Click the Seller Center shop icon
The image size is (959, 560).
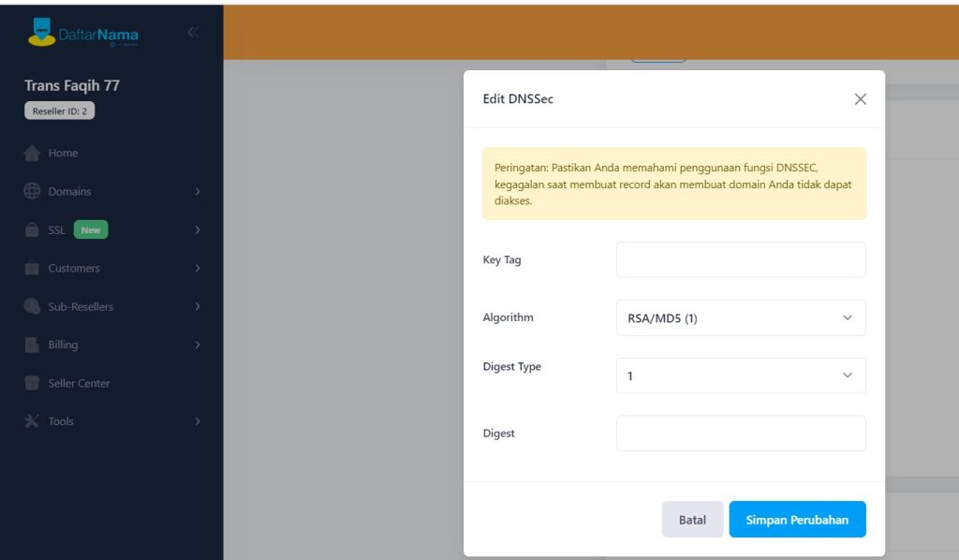click(32, 383)
